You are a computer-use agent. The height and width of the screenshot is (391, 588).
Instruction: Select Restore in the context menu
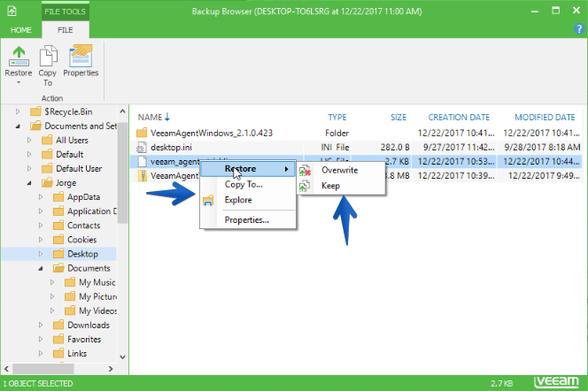point(248,169)
